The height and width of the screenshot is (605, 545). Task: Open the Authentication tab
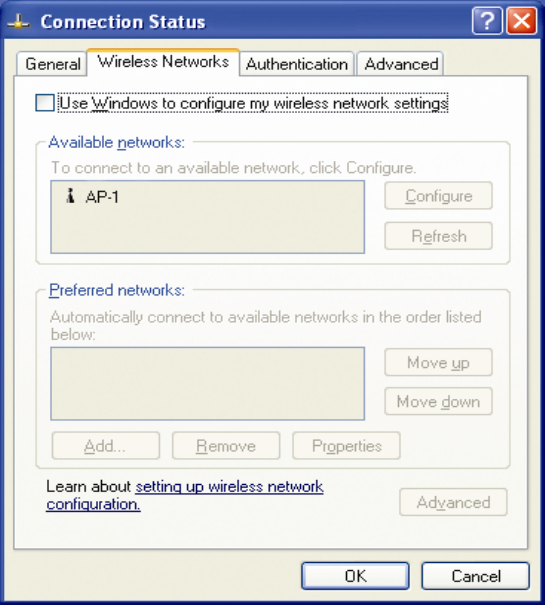296,64
